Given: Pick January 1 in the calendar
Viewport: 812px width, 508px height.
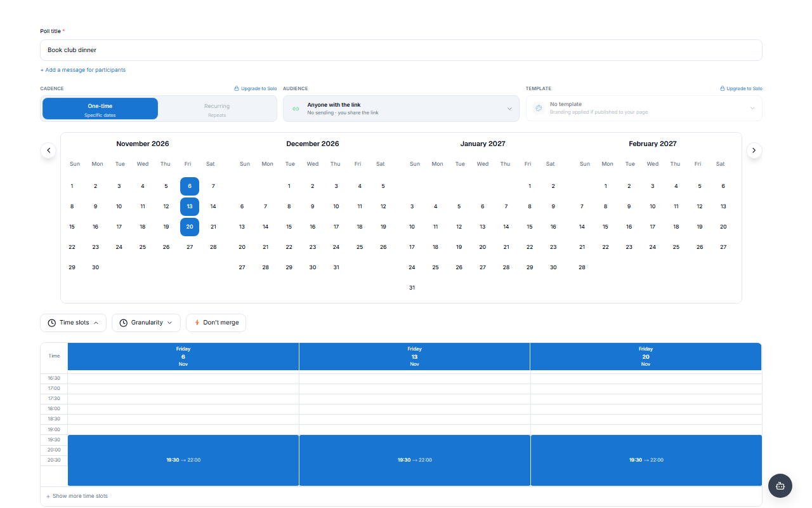Looking at the screenshot, I should 530,186.
